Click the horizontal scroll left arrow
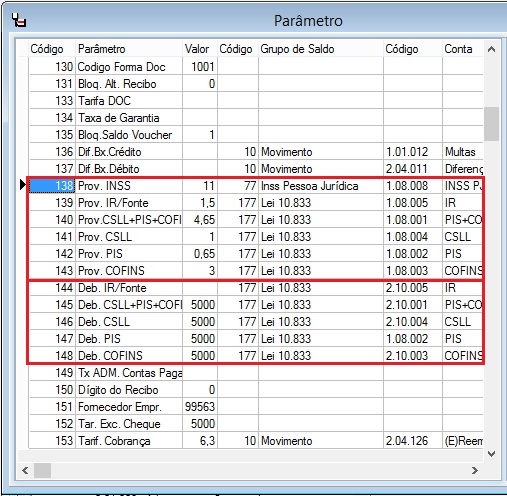This screenshot has width=507, height=496. click(x=25, y=470)
